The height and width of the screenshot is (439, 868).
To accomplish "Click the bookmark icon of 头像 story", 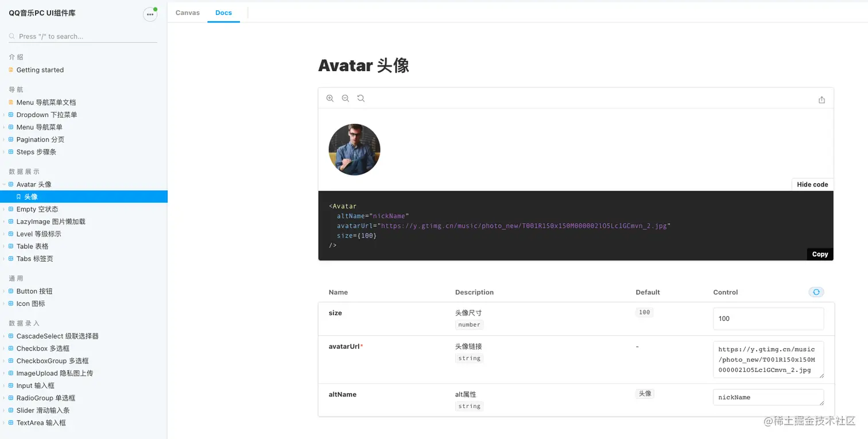I will coord(18,197).
